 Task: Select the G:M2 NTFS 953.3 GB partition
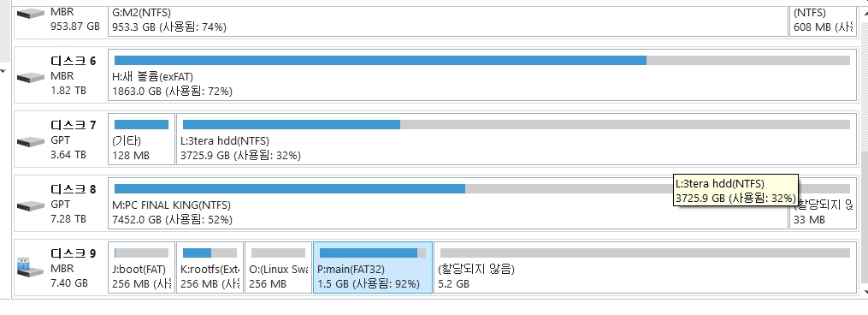[448, 21]
